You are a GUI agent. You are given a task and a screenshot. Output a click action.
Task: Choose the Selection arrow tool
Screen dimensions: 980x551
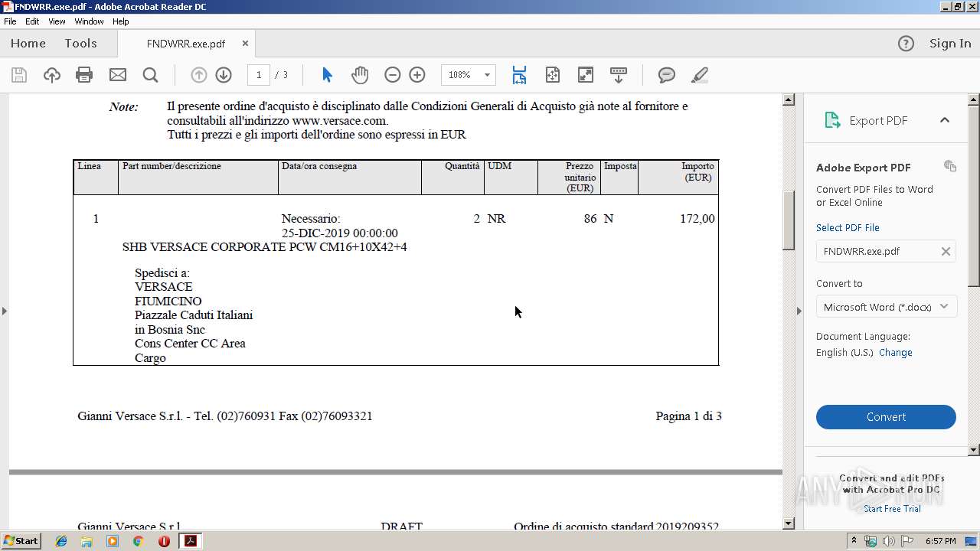pos(328,75)
